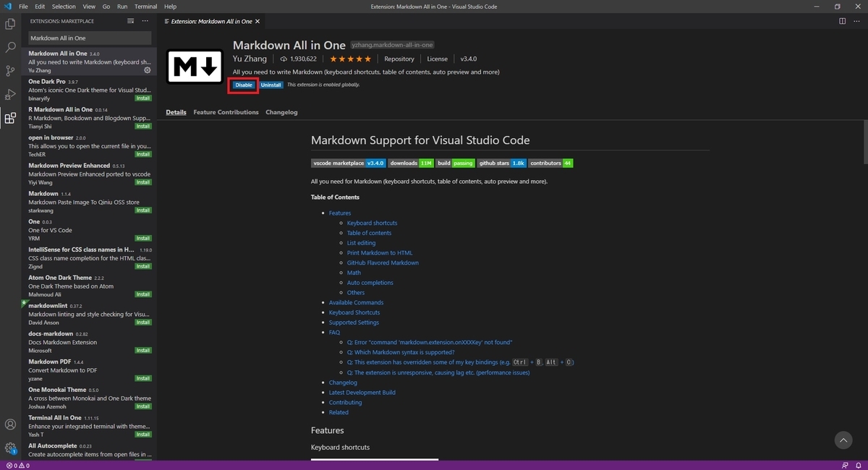868x470 pixels.
Task: Click the scroll-to-top round arrow button
Action: click(x=843, y=440)
